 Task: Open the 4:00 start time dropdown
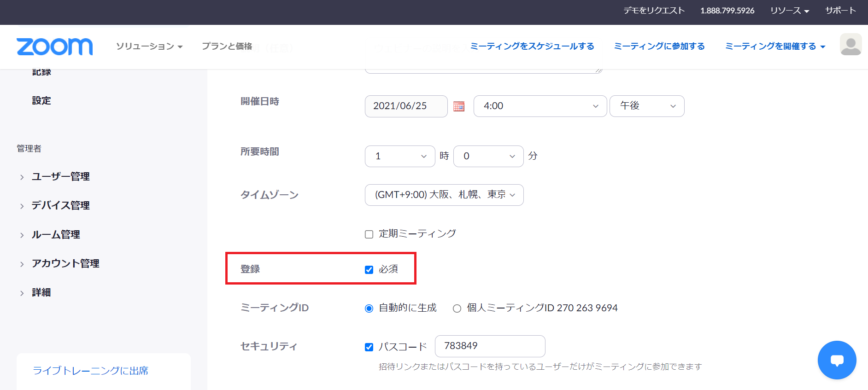(540, 106)
